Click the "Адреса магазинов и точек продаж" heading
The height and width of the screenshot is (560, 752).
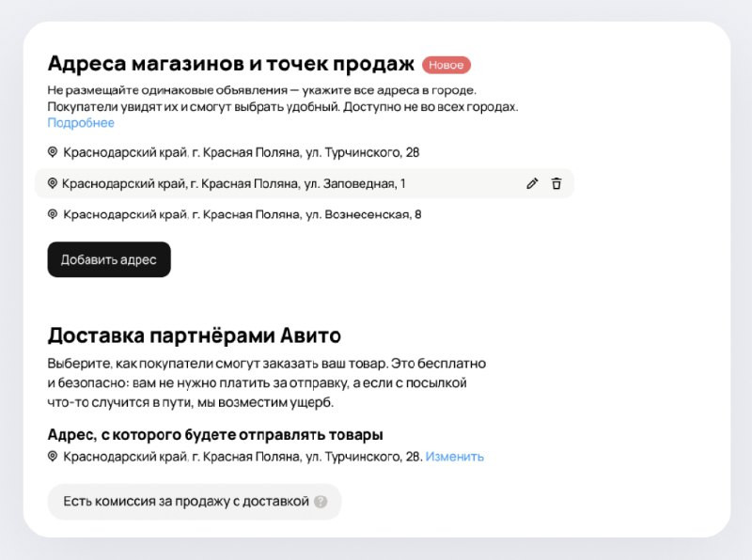point(230,64)
